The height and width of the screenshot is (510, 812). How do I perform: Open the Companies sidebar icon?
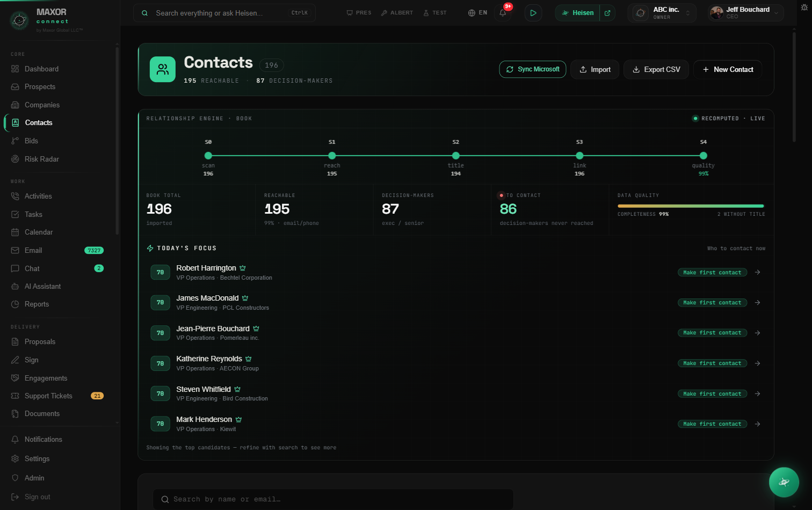click(15, 105)
